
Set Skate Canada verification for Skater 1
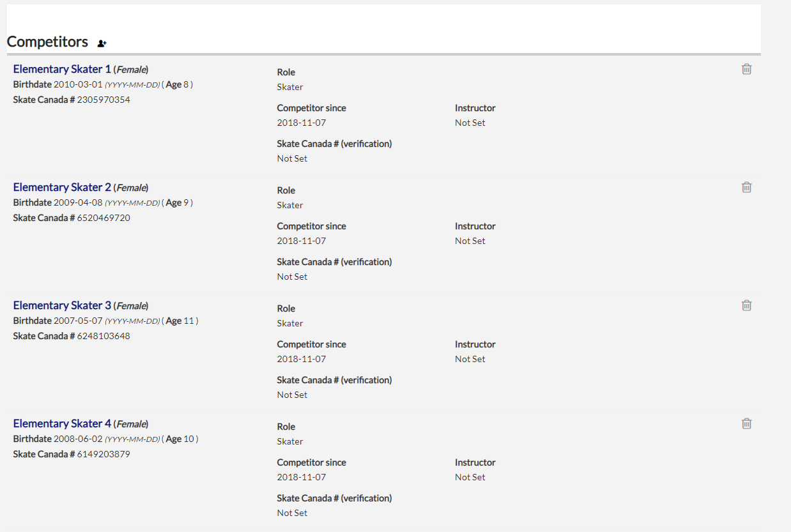click(292, 158)
